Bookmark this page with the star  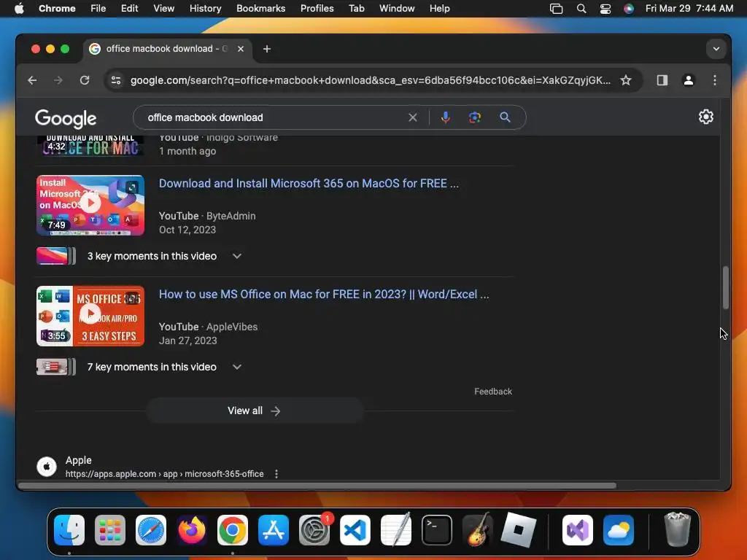point(625,80)
